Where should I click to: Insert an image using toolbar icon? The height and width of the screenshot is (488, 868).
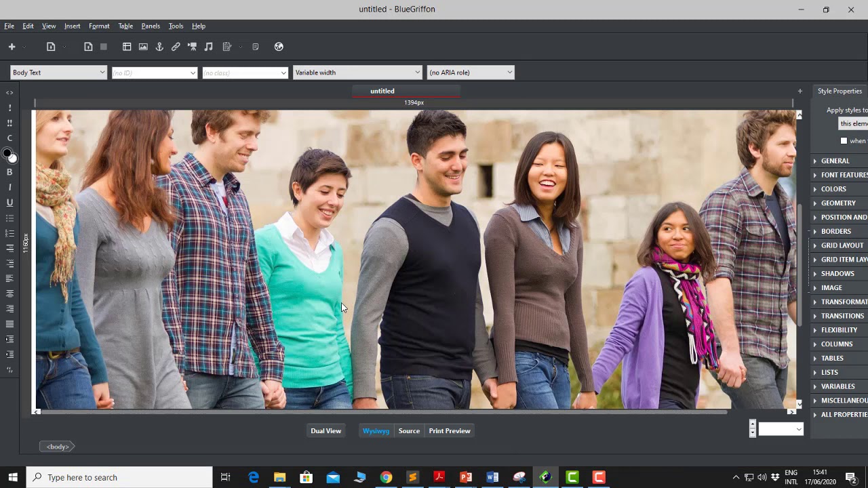143,47
